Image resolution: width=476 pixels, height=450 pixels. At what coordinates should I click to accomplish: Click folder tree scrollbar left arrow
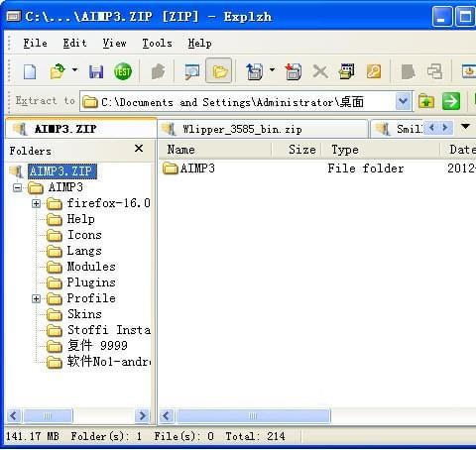[x=14, y=415]
